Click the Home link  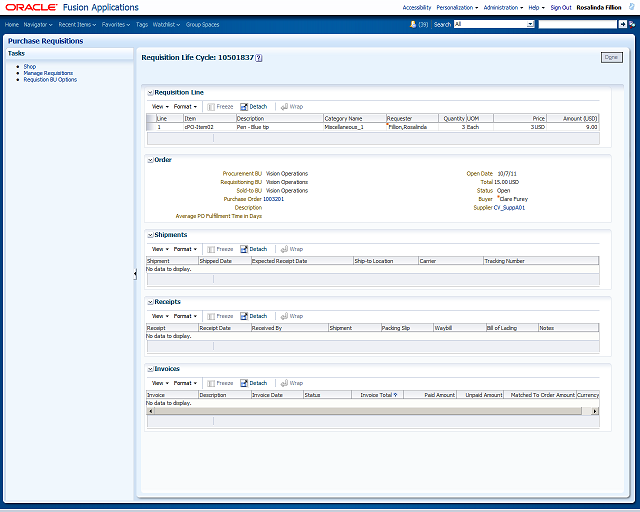click(12, 25)
